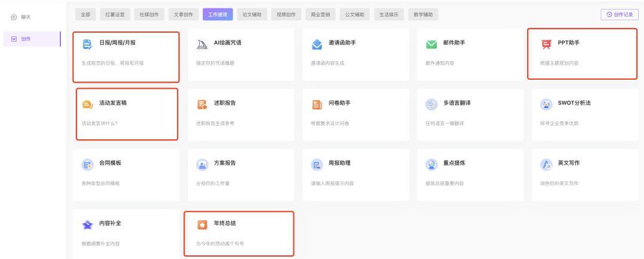This screenshot has width=644, height=259.
Task: Open the 英文写作 card title
Action: pyautogui.click(x=569, y=163)
